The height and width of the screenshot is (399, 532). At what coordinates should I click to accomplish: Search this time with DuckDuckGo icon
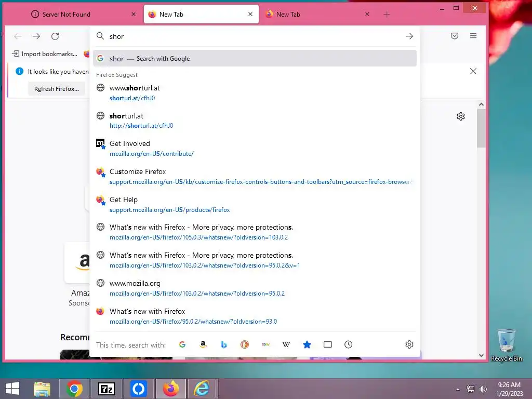pos(245,345)
